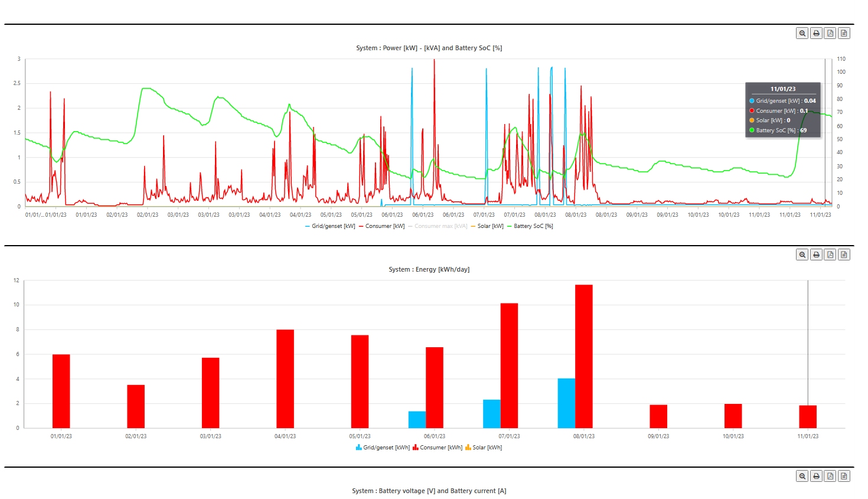
Task: Hide Battery SoC [%] line in legend
Action: coord(530,226)
